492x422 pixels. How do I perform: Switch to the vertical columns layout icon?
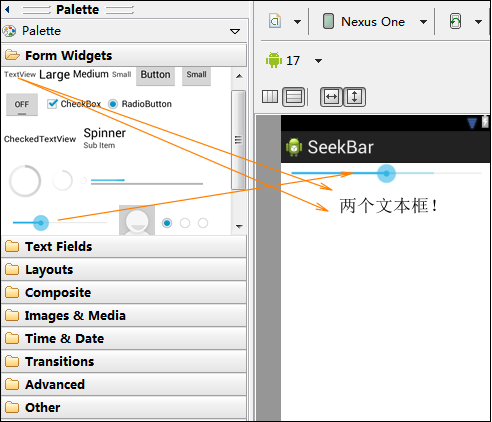click(x=270, y=97)
